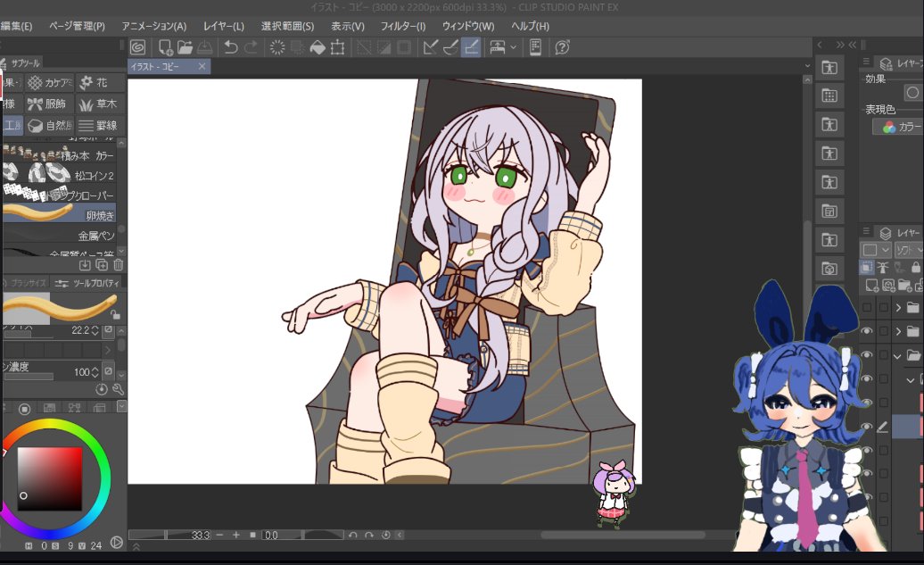Open the アニメーション(A) menu
The height and width of the screenshot is (565, 924).
[153, 26]
